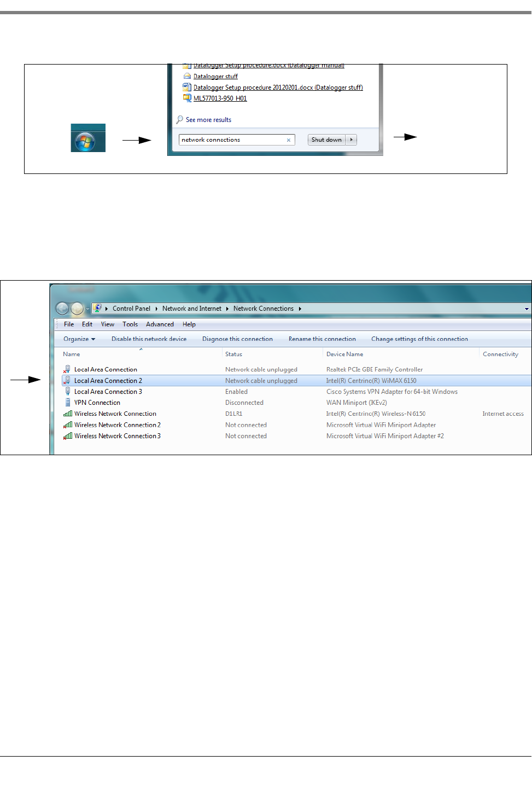Sort by the Connectivity column header
The height and width of the screenshot is (796, 532).
[500, 354]
